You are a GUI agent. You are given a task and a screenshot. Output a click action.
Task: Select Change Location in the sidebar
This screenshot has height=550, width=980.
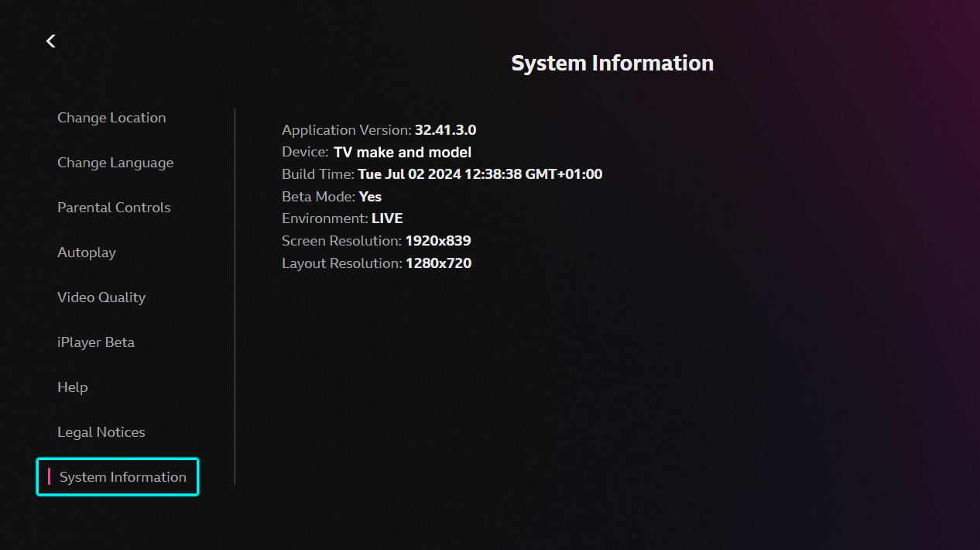coord(111,117)
